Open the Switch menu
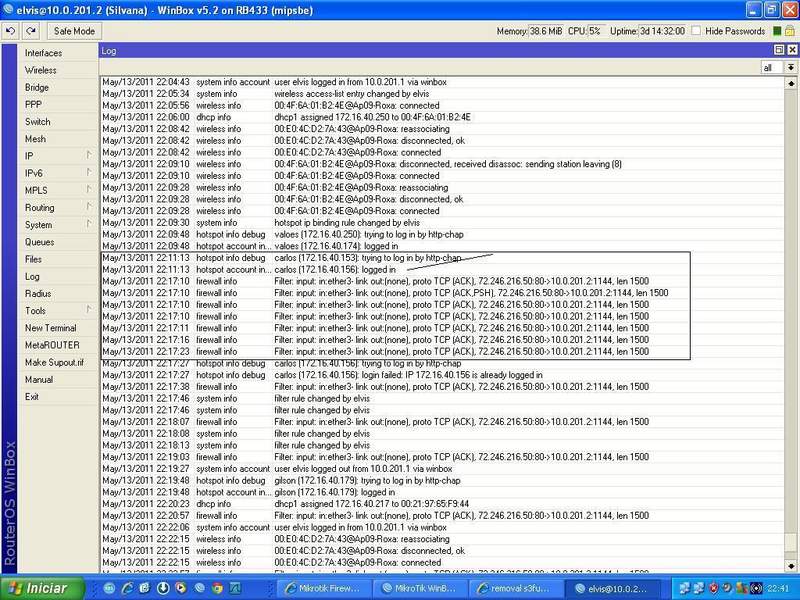This screenshot has height=600, width=800. pos(57,122)
